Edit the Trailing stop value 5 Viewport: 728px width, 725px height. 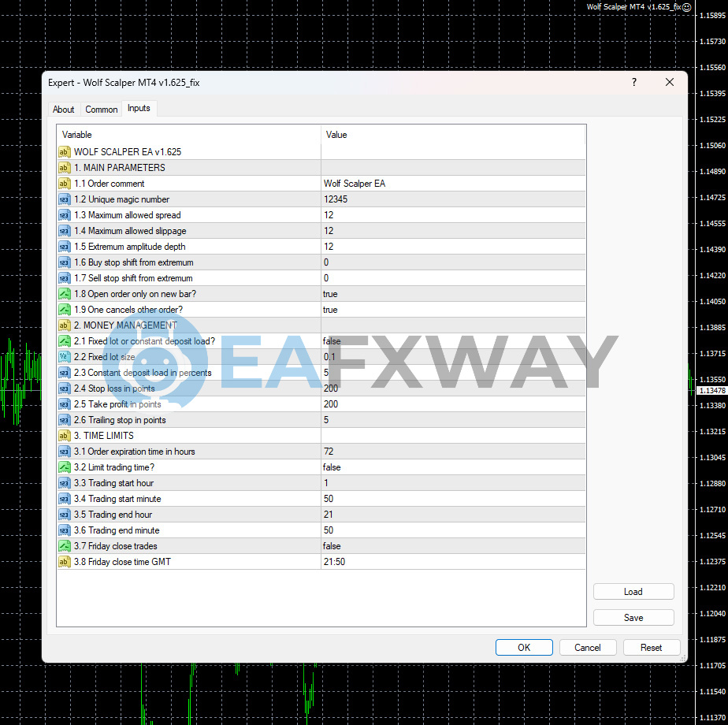pyautogui.click(x=453, y=420)
